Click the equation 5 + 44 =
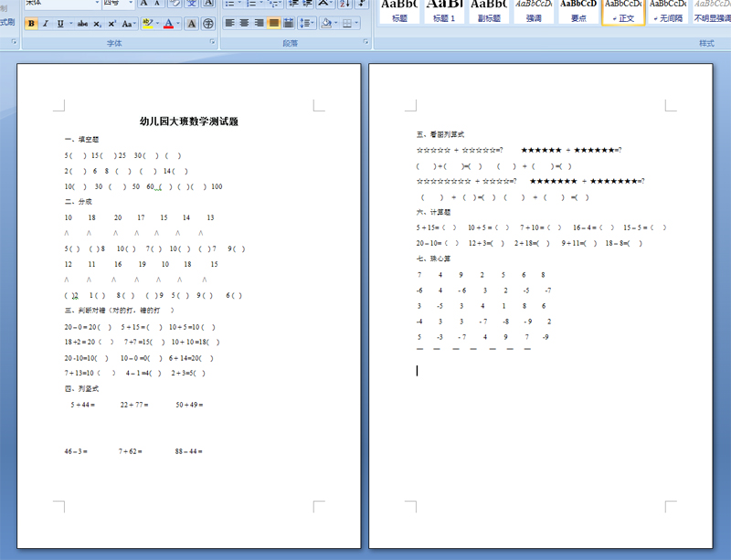The height and width of the screenshot is (560, 731). (83, 405)
